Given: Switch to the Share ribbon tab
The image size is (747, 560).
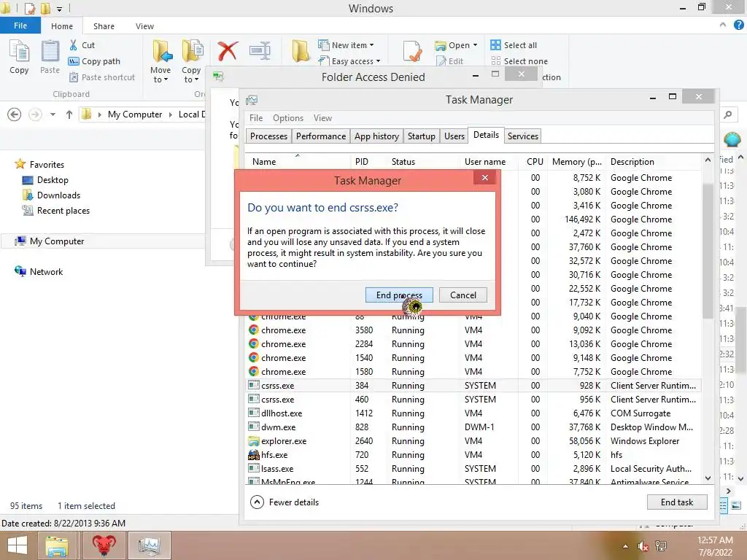Looking at the screenshot, I should click(x=104, y=26).
